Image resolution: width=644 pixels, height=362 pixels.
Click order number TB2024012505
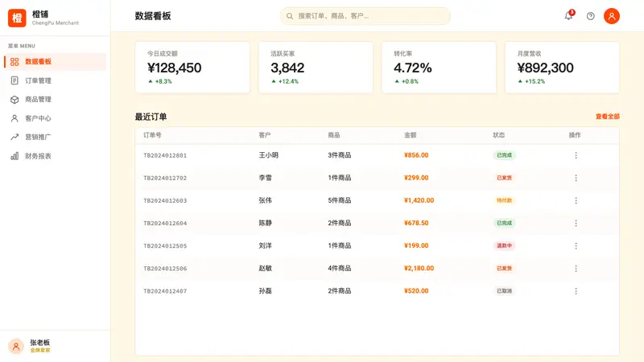click(x=165, y=246)
